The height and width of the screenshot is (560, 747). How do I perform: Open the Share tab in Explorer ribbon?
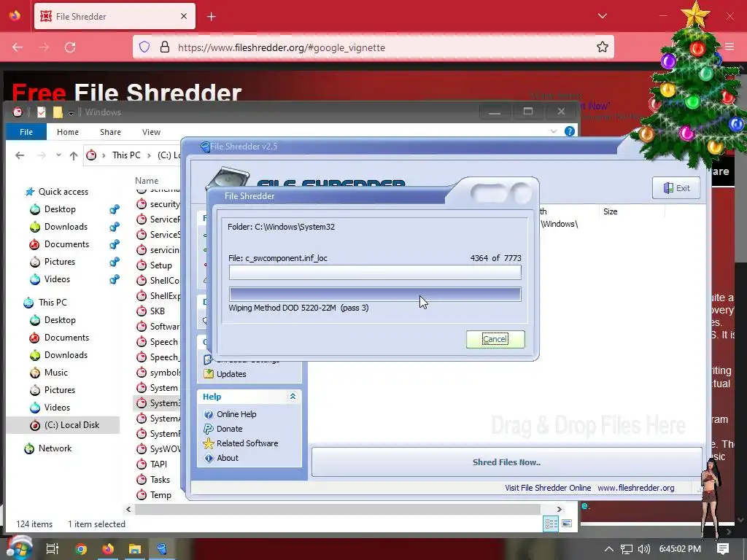(110, 132)
